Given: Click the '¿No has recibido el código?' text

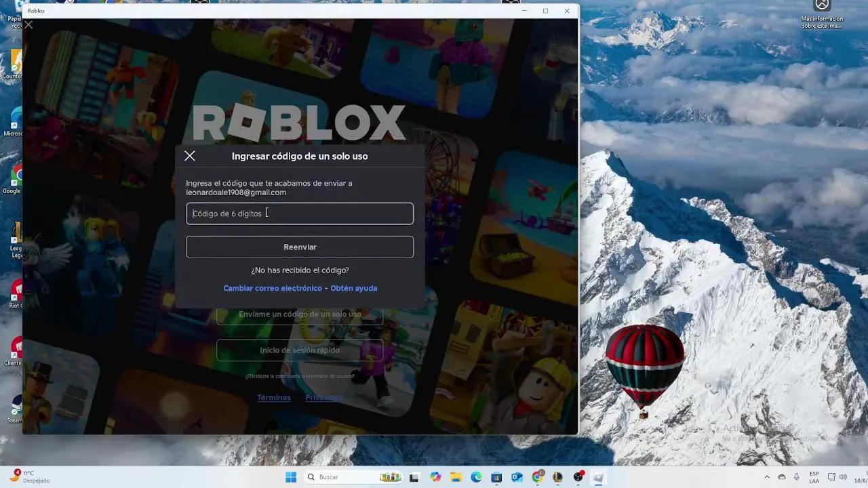Looking at the screenshot, I should point(300,270).
